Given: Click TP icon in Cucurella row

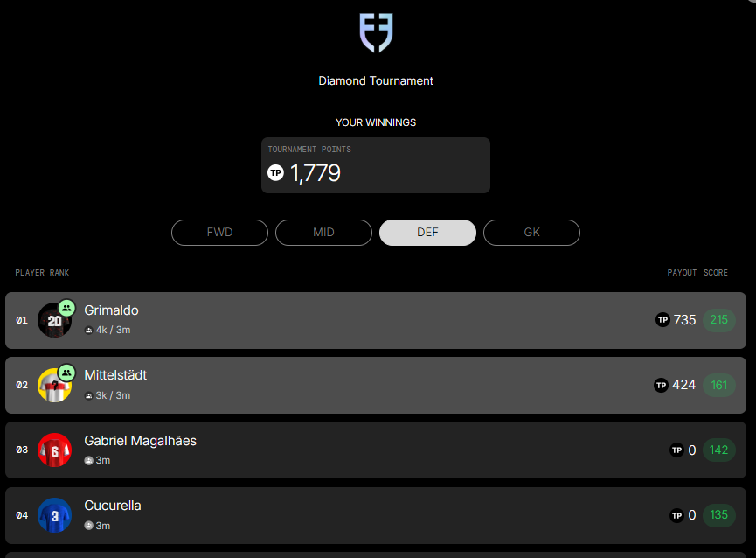Looking at the screenshot, I should 677,515.
